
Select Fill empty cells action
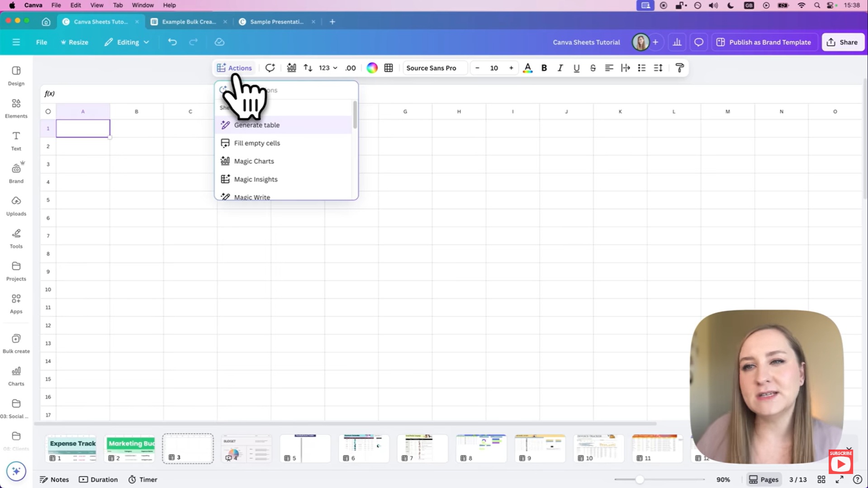pos(284,143)
